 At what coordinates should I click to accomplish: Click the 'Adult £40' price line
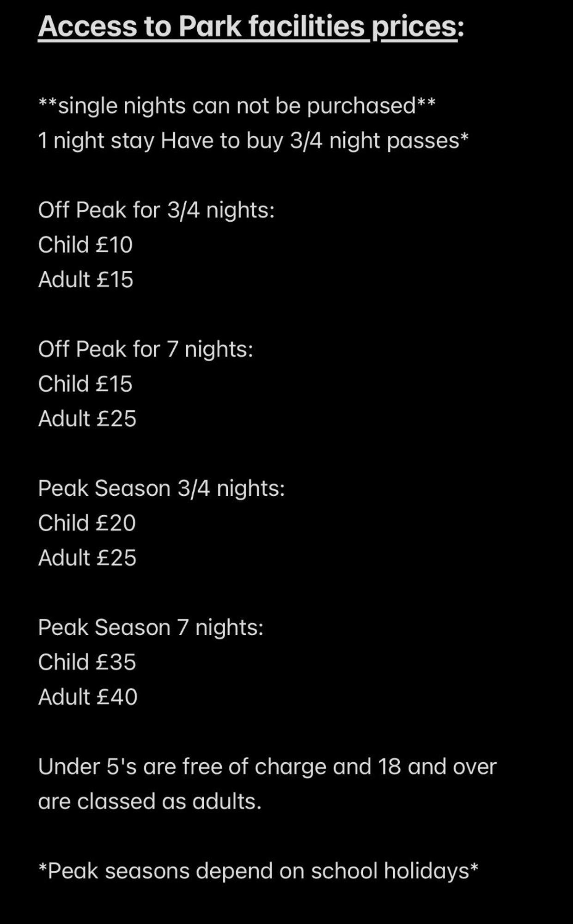click(x=88, y=697)
